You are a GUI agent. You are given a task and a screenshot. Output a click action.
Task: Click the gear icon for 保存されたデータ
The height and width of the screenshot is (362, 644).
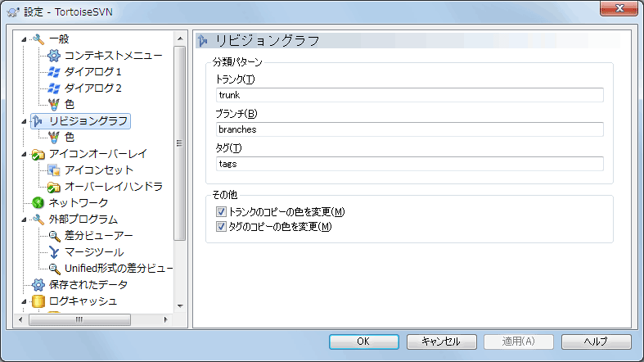click(38, 285)
